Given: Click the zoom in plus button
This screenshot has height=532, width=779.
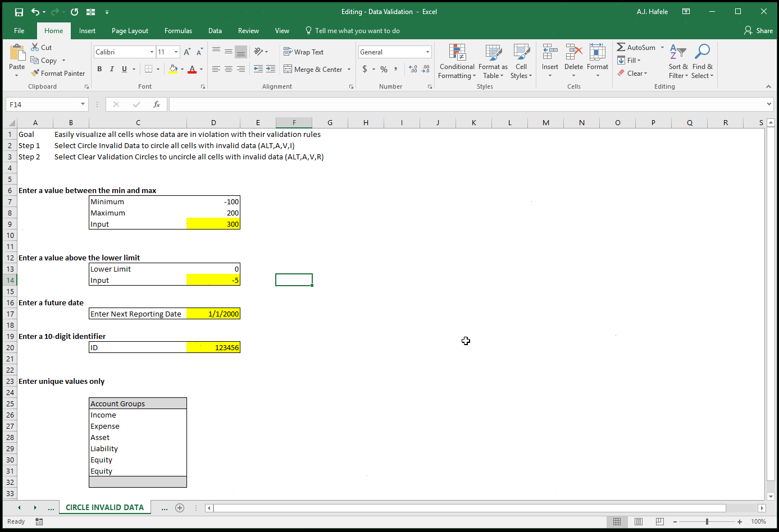Looking at the screenshot, I should 740,521.
